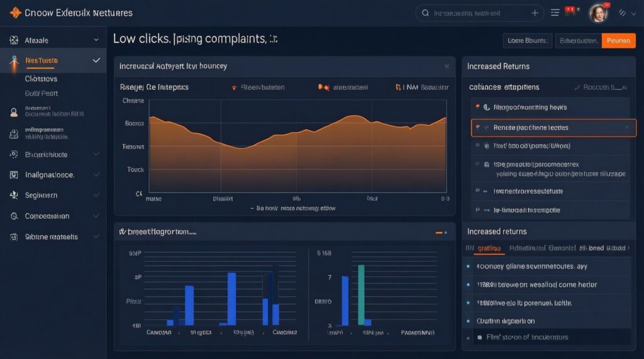Screen dimensions: 644x359
Task: Click the orange 'Peunan' button
Action: coord(618,41)
